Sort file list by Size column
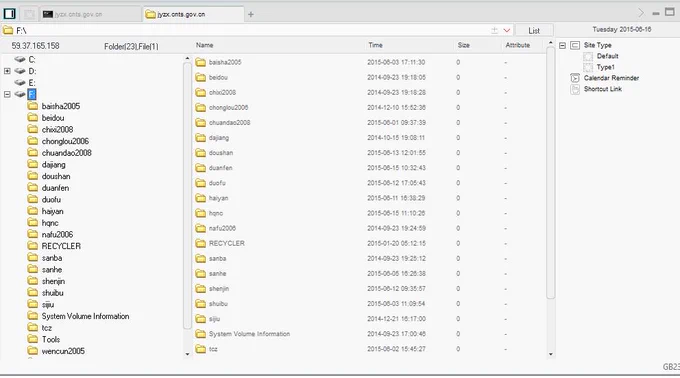680x378 pixels. (x=464, y=45)
